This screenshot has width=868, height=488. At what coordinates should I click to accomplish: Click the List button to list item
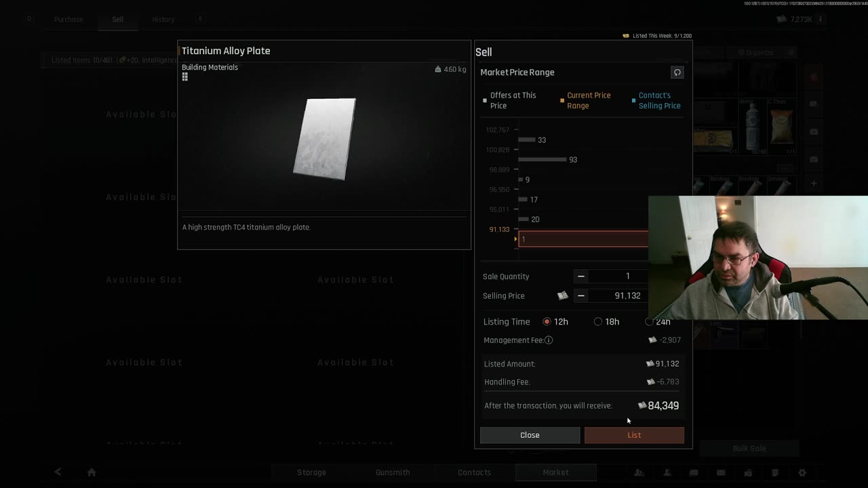[634, 435]
